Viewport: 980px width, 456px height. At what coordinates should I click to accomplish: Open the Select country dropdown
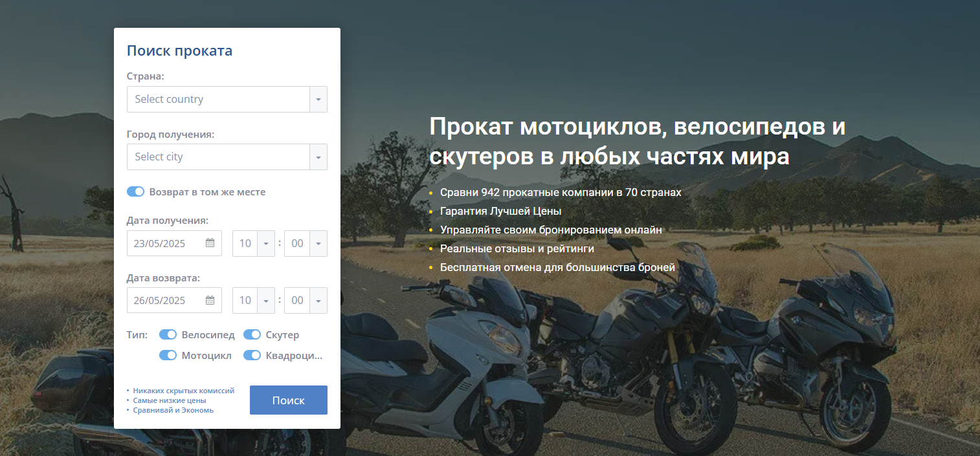(227, 99)
